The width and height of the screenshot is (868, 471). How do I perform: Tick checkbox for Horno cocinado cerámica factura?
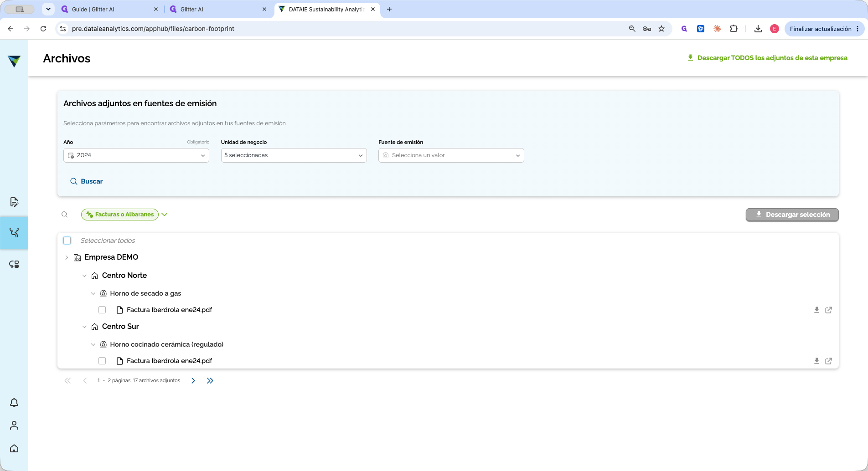pyautogui.click(x=102, y=361)
